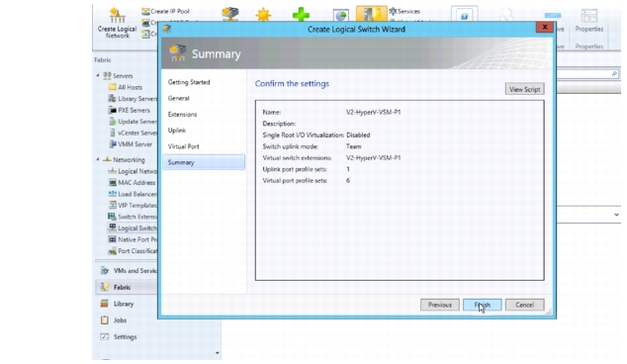Open Native Port Profiles in tree
Screen dimensions: 627x364
tap(133, 239)
